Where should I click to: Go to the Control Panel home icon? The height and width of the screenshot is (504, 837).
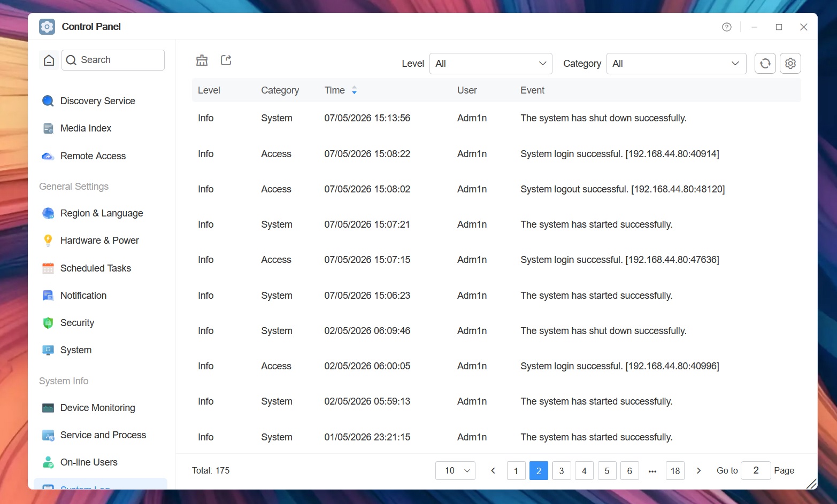point(49,60)
